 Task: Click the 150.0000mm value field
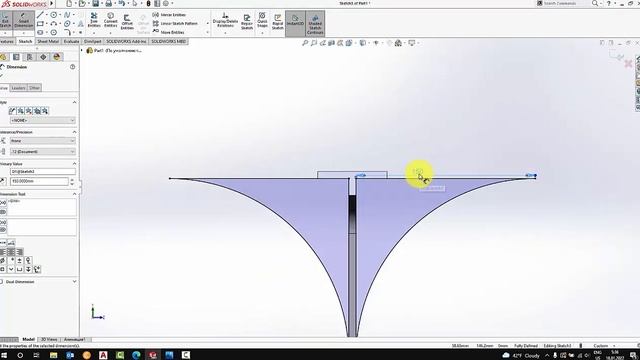[39, 181]
